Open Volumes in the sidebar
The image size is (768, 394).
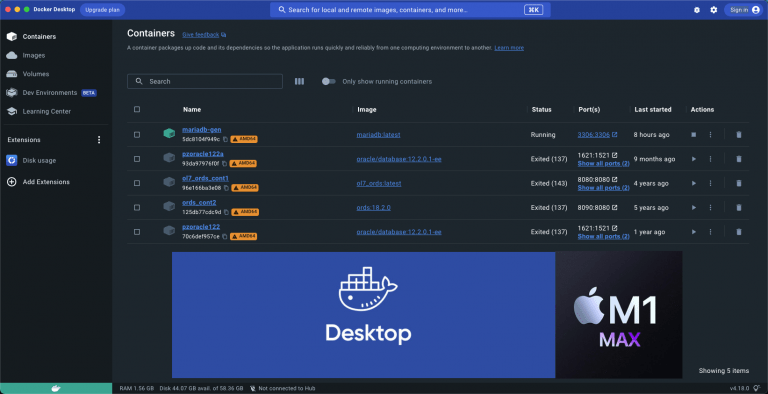pyautogui.click(x=35, y=74)
